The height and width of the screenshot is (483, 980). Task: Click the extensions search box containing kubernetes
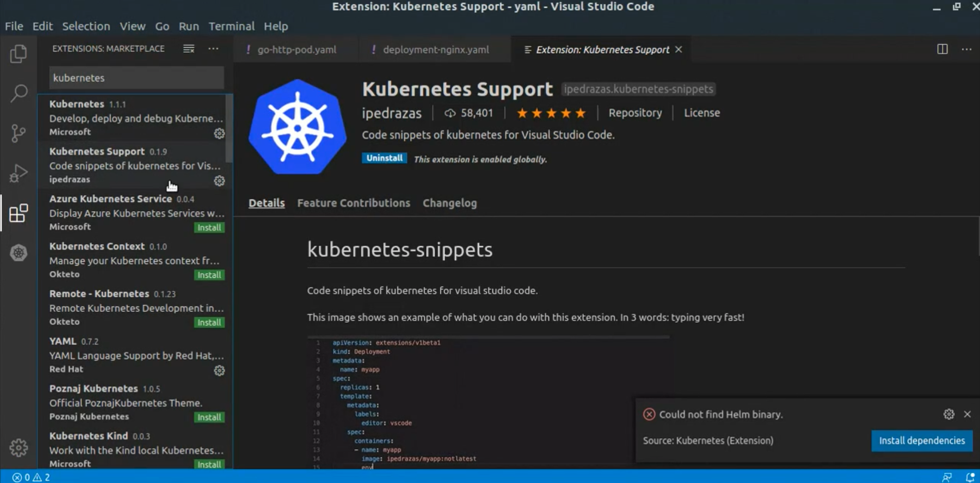pyautogui.click(x=137, y=78)
